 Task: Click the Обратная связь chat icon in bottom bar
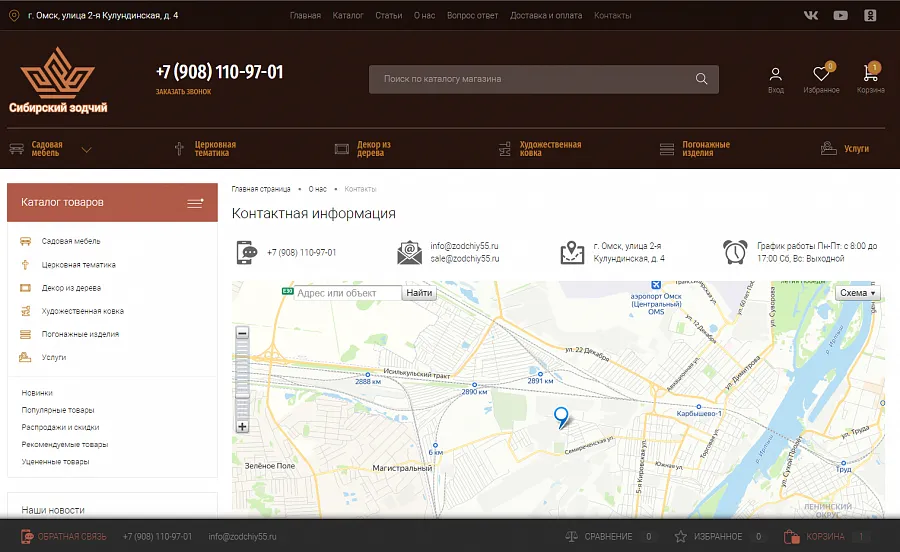pyautogui.click(x=27, y=537)
